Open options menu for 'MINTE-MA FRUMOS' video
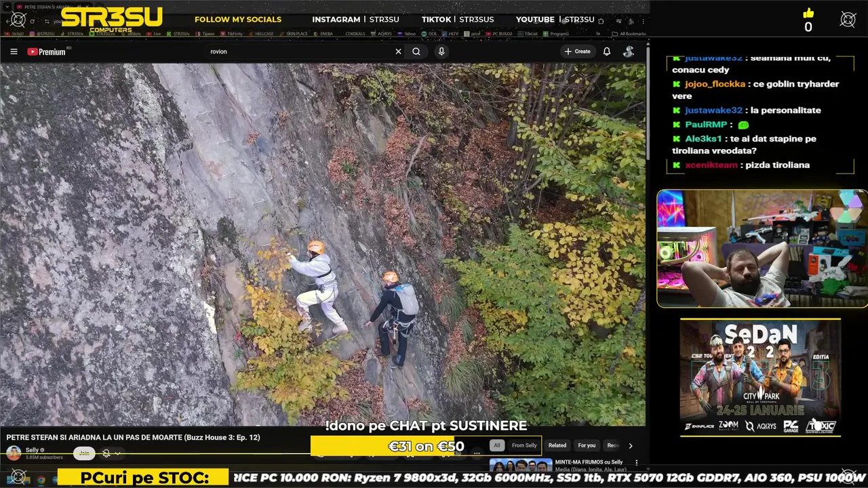The width and height of the screenshot is (868, 488). coord(636,463)
